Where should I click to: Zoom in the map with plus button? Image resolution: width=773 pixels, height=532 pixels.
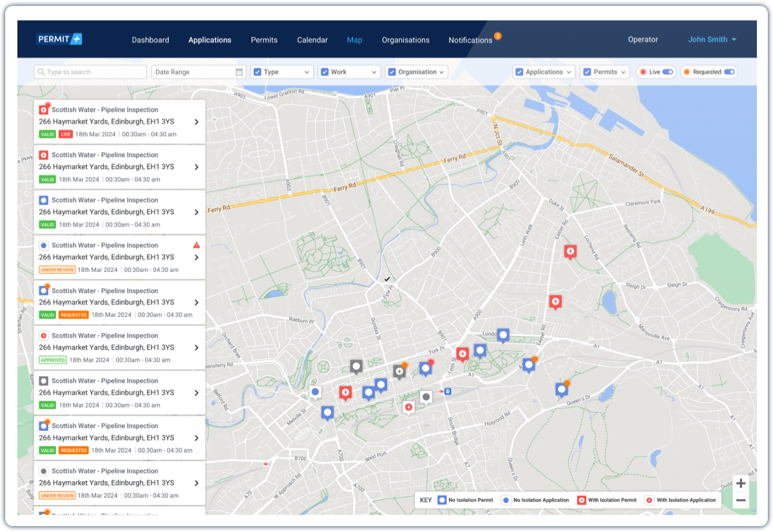click(741, 483)
